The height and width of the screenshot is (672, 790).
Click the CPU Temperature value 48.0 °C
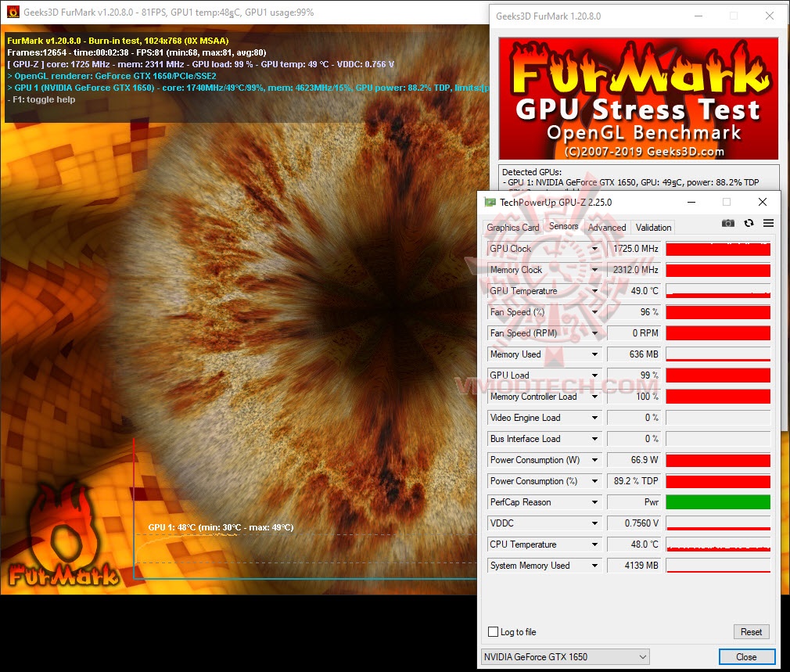coord(635,545)
